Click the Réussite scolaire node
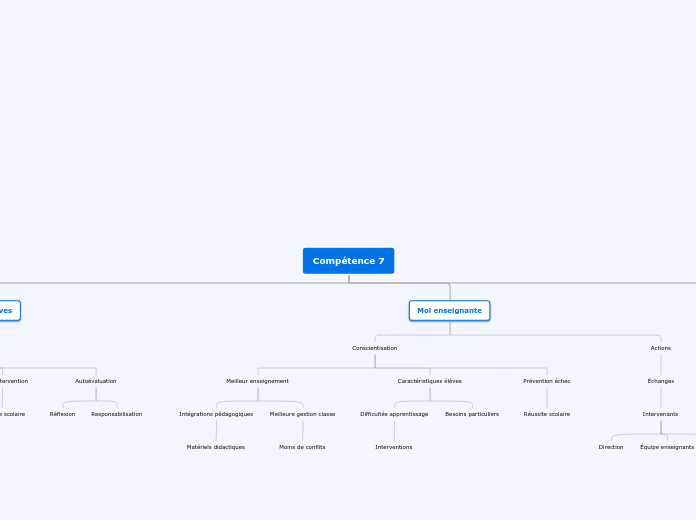The image size is (696, 520). 546,414
